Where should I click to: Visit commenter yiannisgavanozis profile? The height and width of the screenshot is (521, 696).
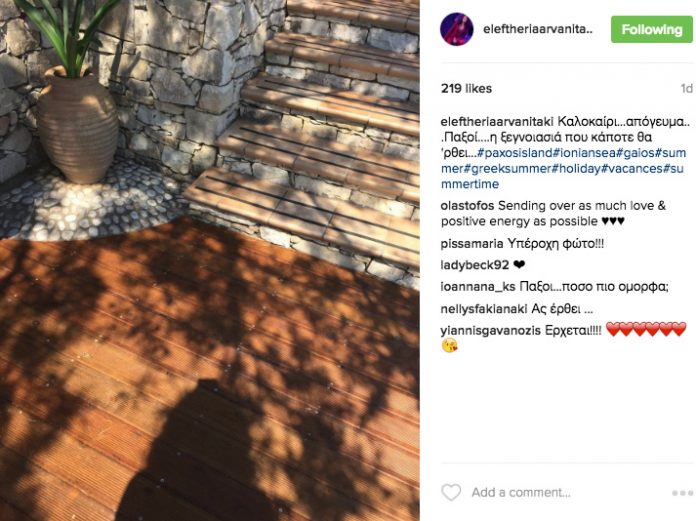pyautogui.click(x=490, y=331)
